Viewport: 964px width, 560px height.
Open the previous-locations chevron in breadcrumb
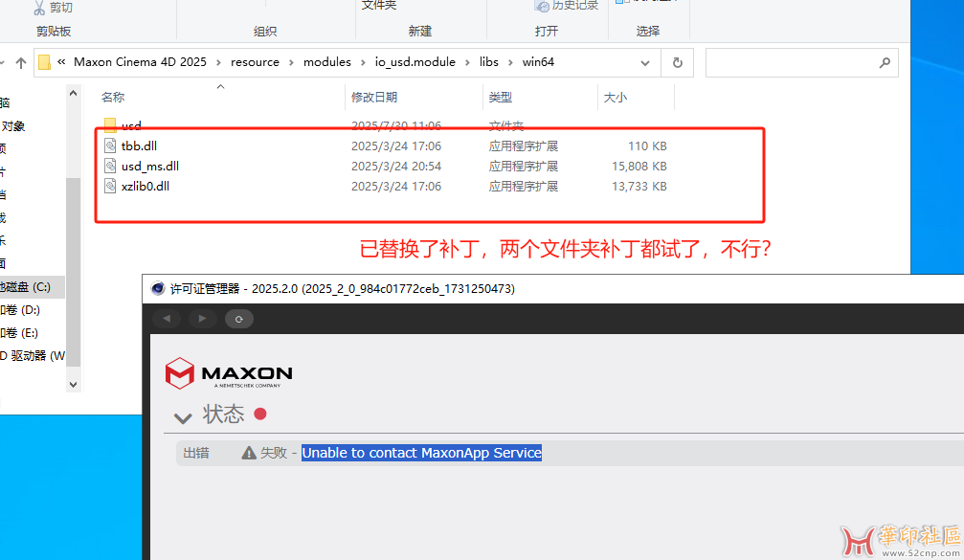tap(61, 62)
